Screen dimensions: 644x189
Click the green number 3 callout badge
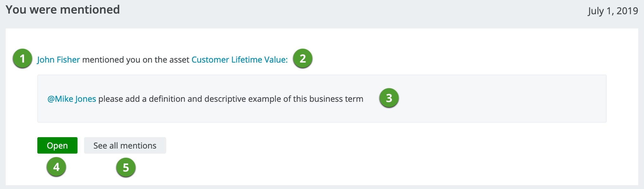389,98
